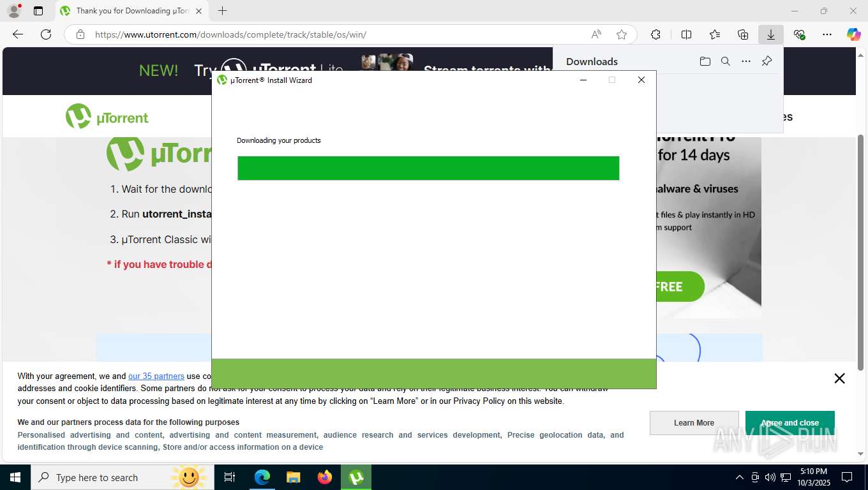Open the Windows Start menu

click(x=15, y=477)
